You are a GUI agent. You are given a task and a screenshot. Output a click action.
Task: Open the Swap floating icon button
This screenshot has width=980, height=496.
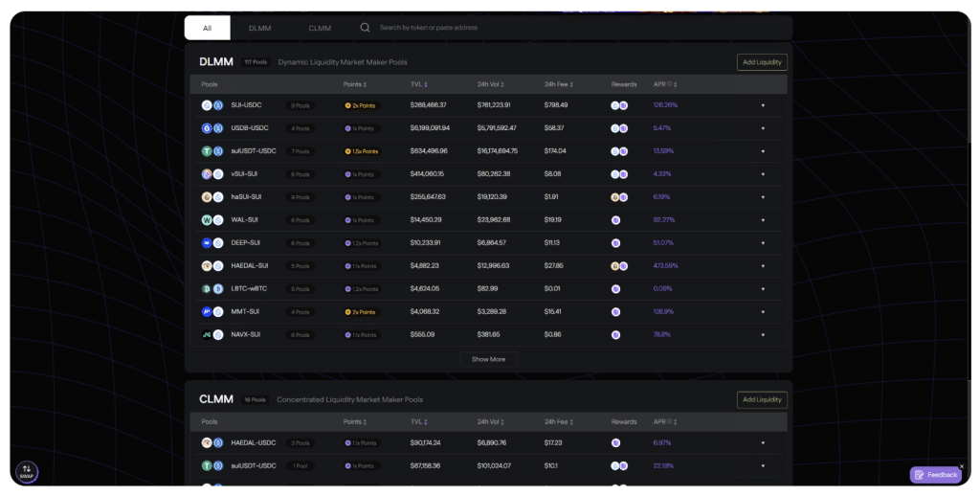27,471
